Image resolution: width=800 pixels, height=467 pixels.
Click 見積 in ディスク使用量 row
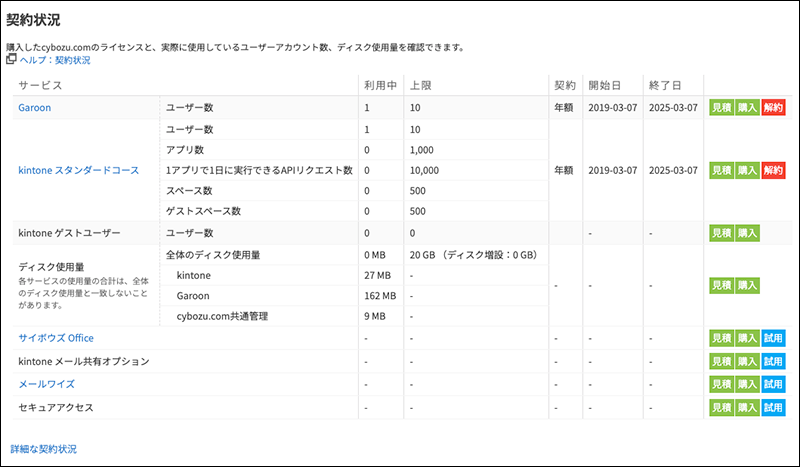coord(721,285)
